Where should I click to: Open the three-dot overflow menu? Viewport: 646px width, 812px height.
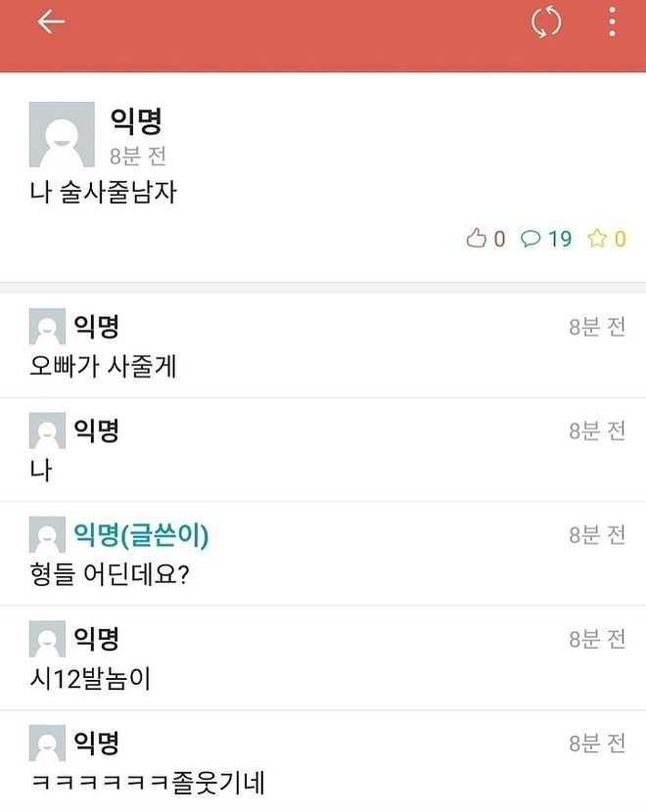[612, 22]
